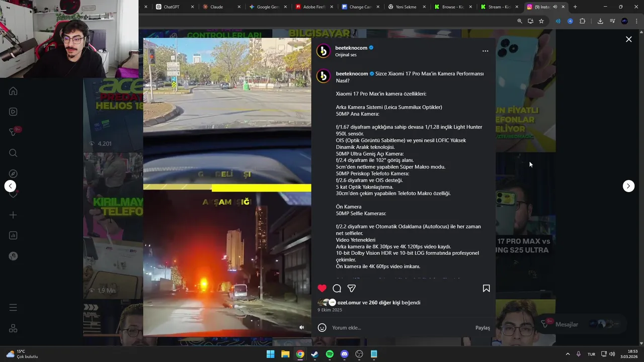Screen dimensions: 644x362
Task: Open the three-dot post options menu
Action: tap(485, 51)
